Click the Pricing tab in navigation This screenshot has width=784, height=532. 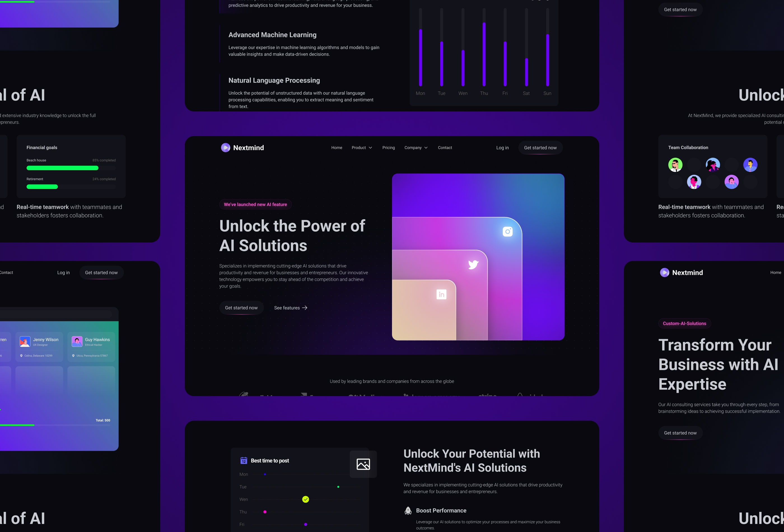pyautogui.click(x=389, y=148)
